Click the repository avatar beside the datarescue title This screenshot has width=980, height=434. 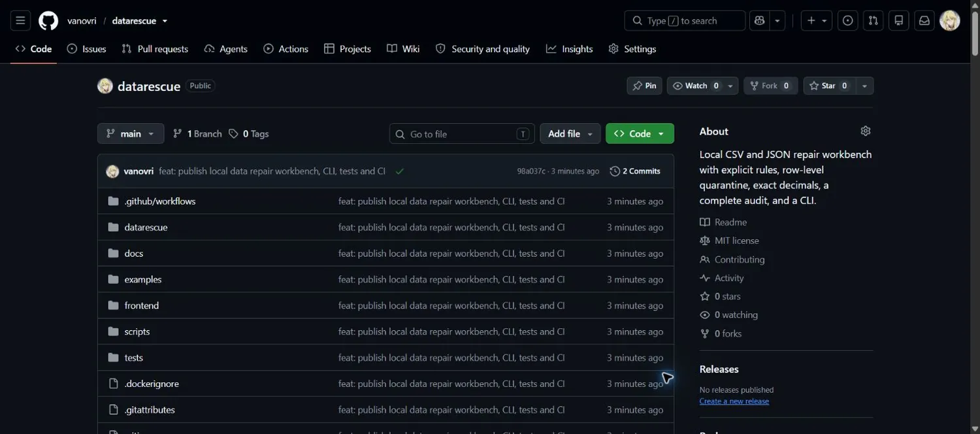click(105, 86)
